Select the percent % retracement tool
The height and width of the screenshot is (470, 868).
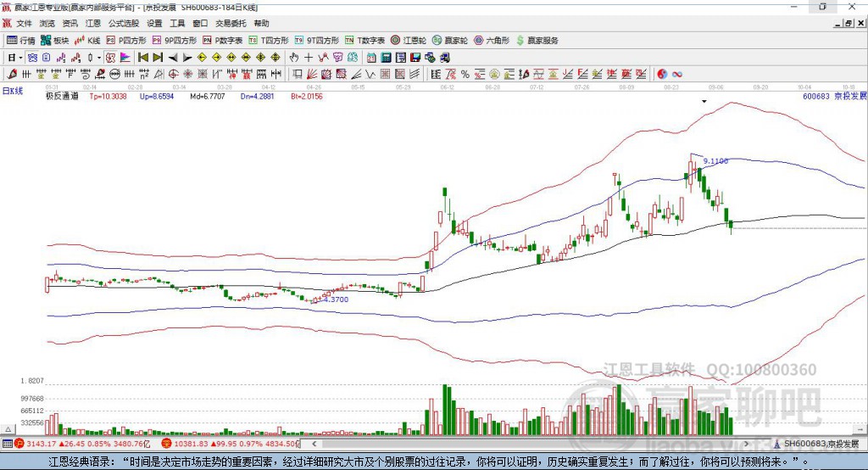(x=465, y=74)
